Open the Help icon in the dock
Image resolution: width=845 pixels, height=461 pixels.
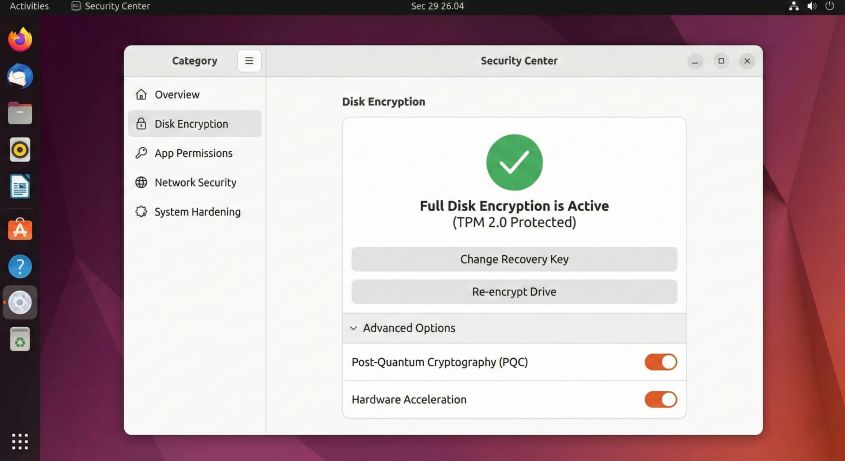click(20, 266)
